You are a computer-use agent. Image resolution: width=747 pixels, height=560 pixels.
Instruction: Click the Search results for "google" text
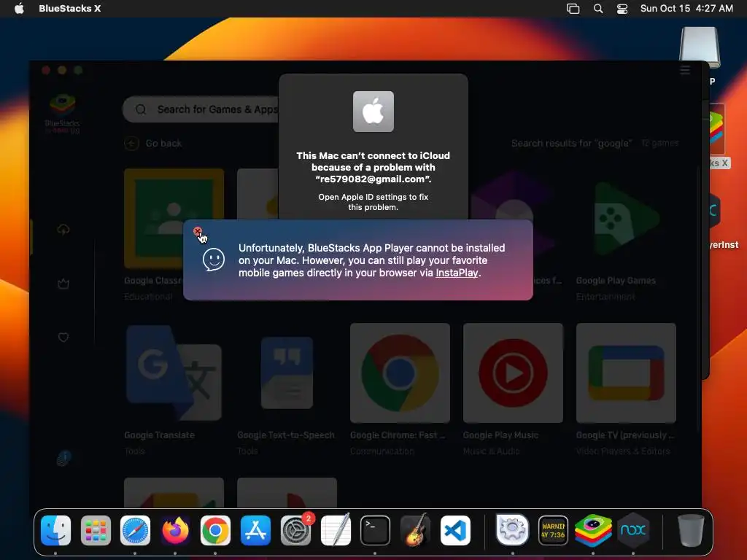click(x=572, y=144)
